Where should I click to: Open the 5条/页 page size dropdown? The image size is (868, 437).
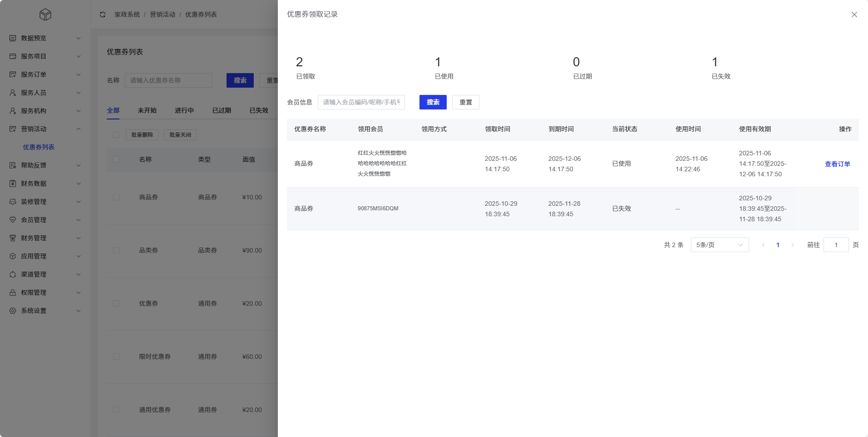720,245
